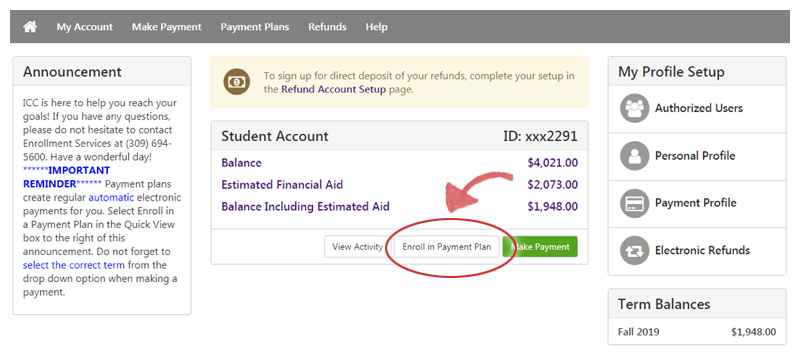This screenshot has width=800, height=360.
Task: Open the Estimated Financial Aid link
Action: pos(282,185)
